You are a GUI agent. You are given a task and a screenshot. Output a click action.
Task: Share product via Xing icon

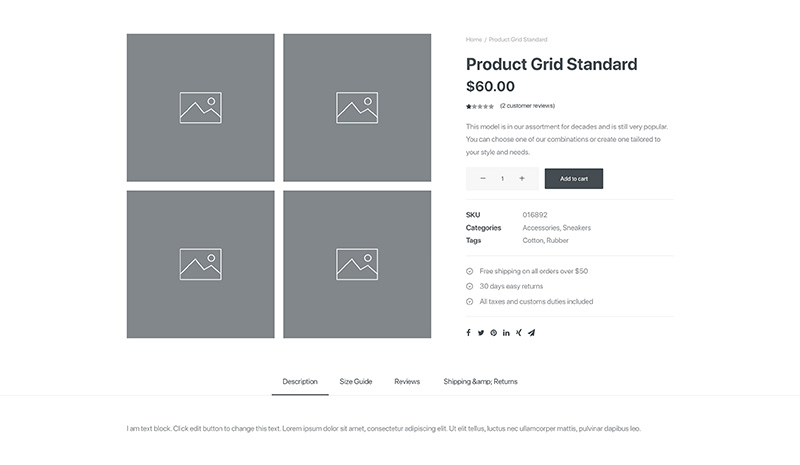(518, 333)
